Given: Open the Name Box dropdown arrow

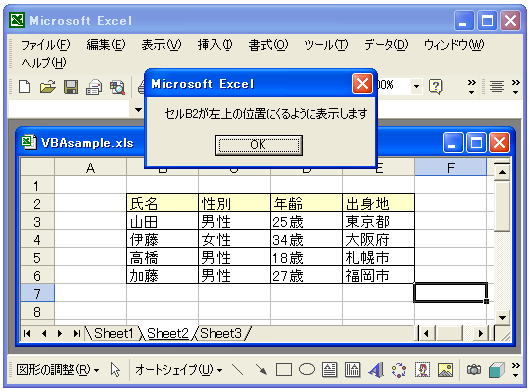Looking at the screenshot, I should point(138,109).
